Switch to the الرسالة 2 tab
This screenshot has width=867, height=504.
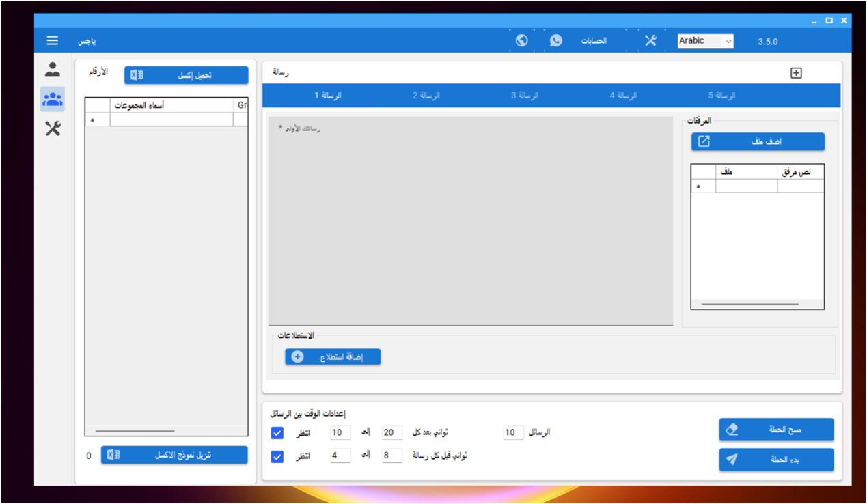[x=426, y=96]
